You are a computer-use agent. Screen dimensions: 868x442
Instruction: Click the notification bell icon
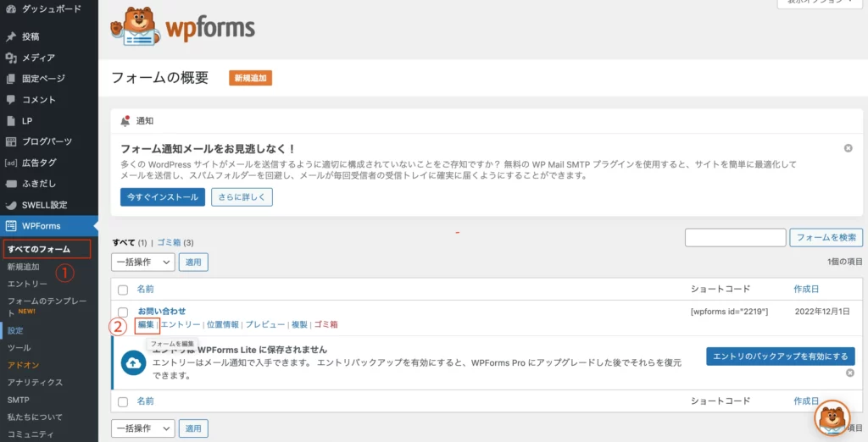(x=125, y=120)
